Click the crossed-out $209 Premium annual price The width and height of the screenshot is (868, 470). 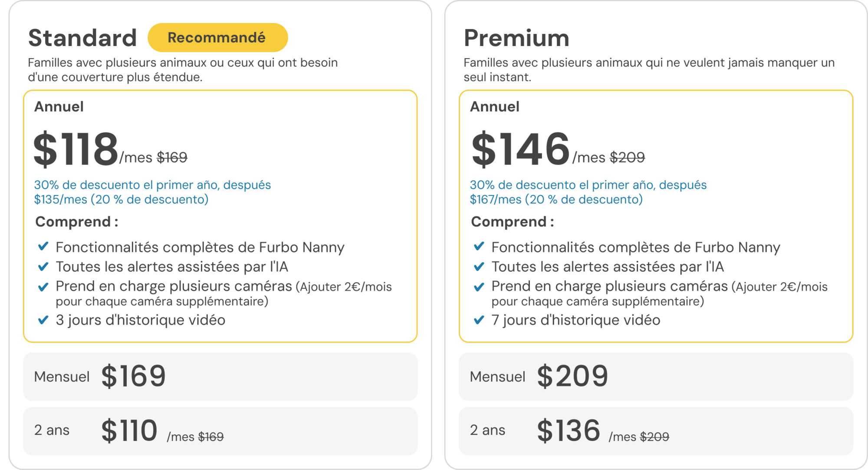point(627,157)
